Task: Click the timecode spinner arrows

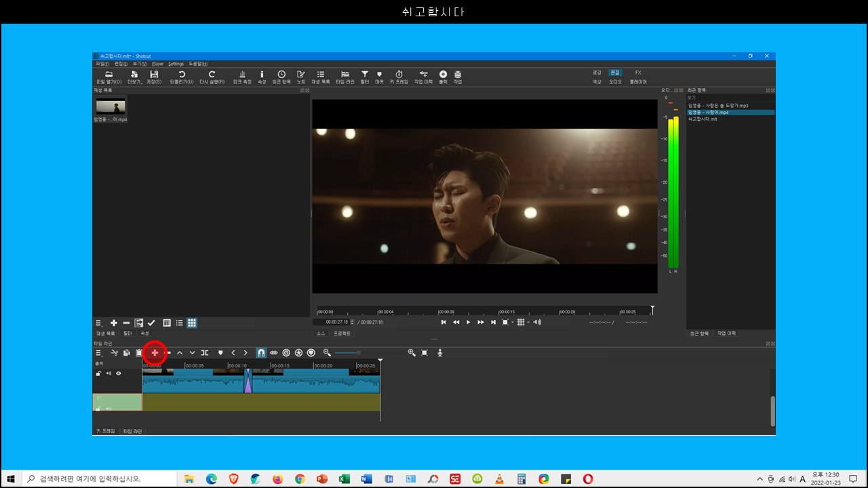Action: [352, 322]
